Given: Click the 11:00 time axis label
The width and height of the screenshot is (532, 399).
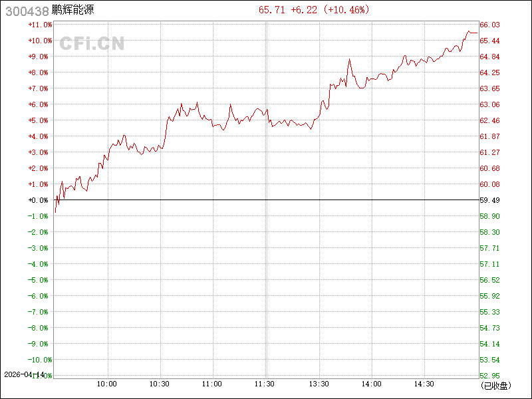Looking at the screenshot, I should pos(212,384).
